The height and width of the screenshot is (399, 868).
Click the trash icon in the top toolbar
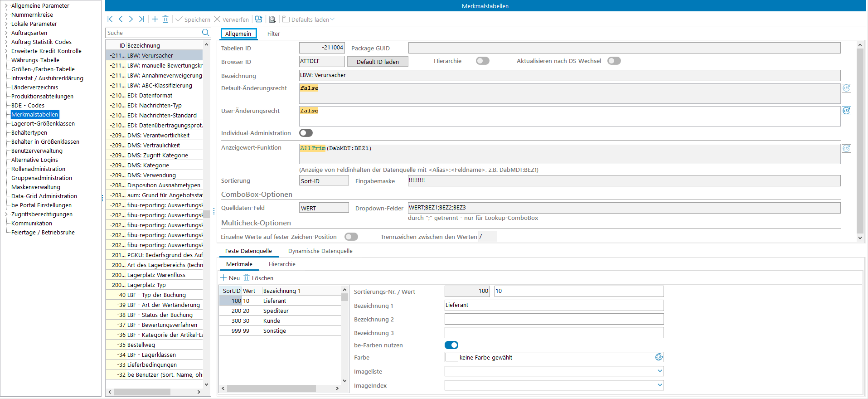(x=165, y=19)
